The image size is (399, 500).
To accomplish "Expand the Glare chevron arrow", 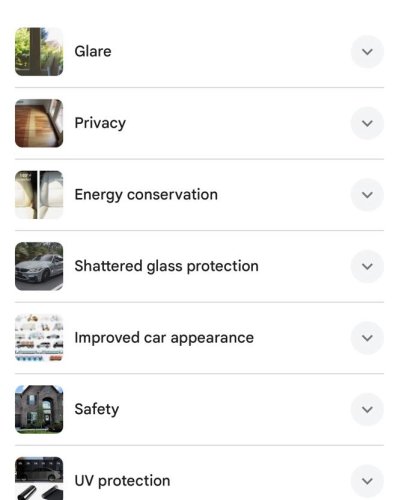I will click(367, 52).
